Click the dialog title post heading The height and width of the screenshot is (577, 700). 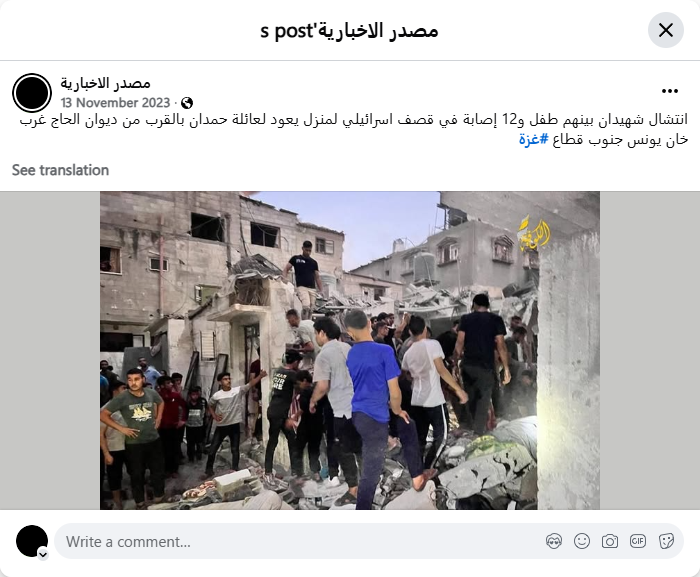pyautogui.click(x=349, y=30)
